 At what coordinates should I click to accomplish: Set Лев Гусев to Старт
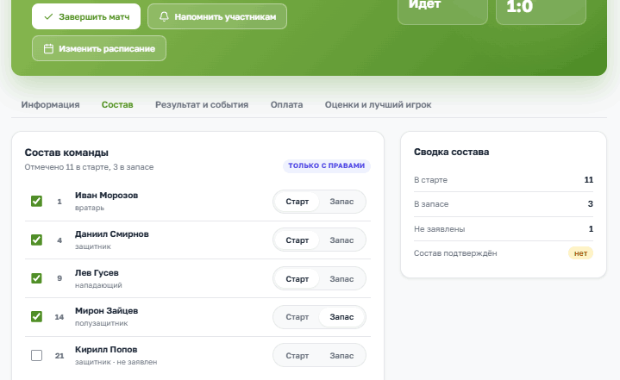tap(297, 279)
